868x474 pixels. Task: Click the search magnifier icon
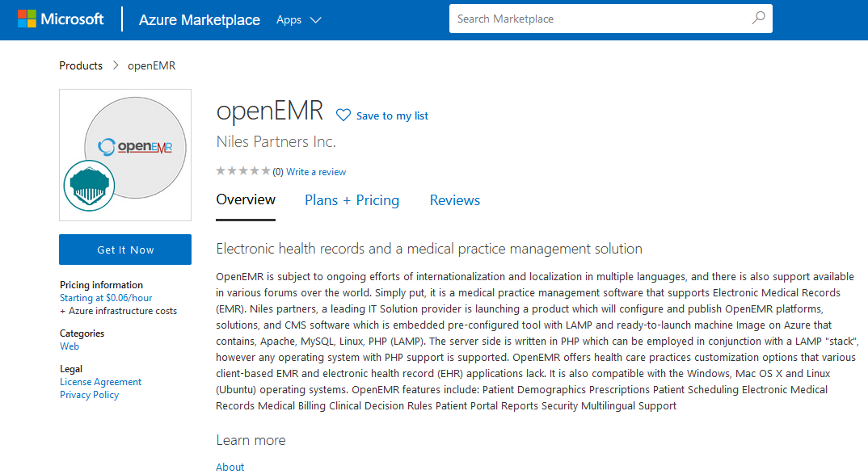(x=758, y=19)
